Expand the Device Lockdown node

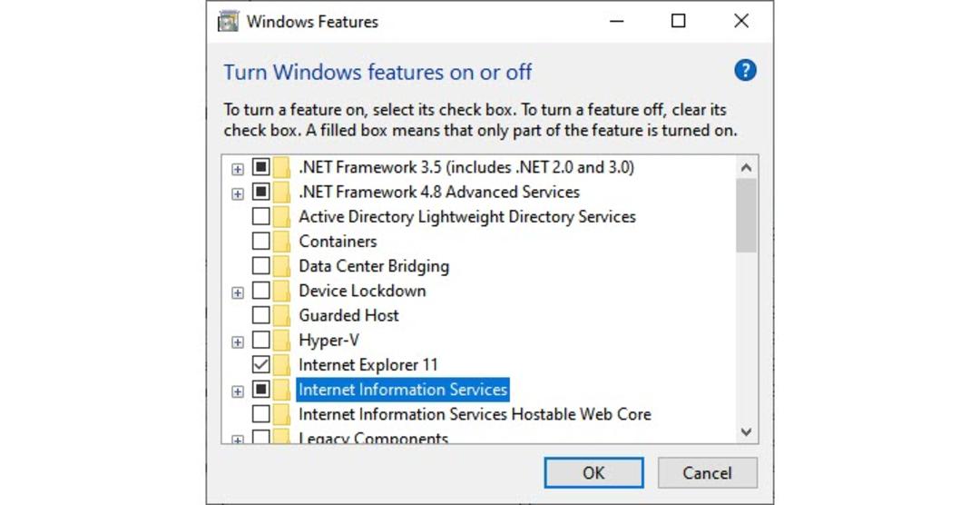pyautogui.click(x=238, y=292)
